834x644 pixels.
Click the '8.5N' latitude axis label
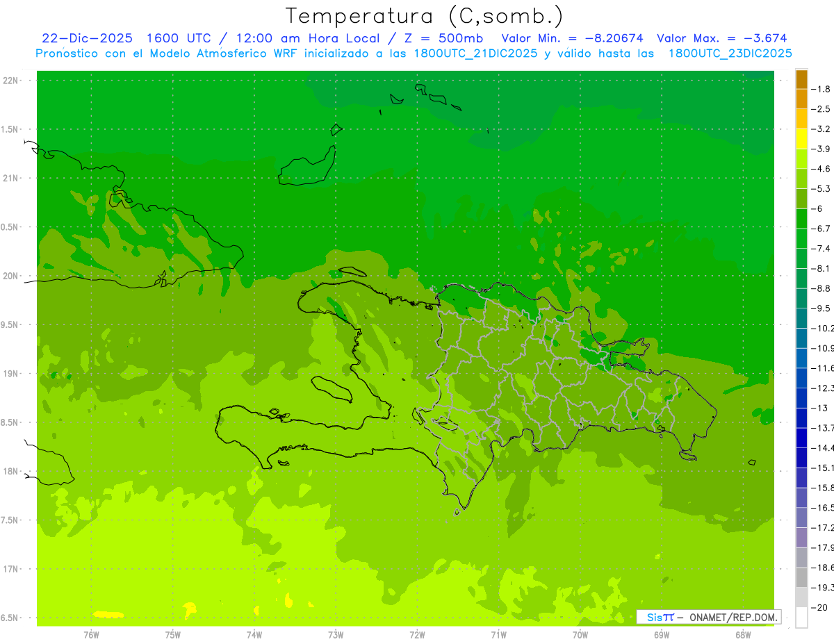pyautogui.click(x=10, y=422)
